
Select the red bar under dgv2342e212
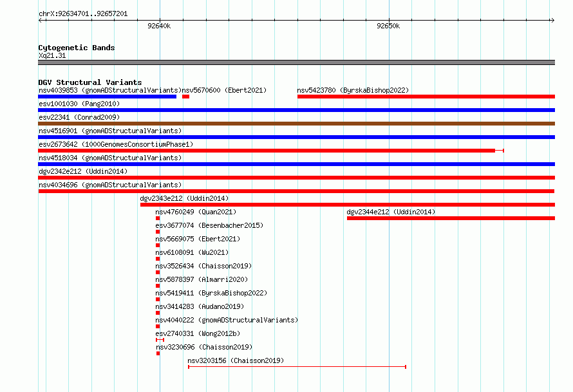pyautogui.click(x=296, y=178)
